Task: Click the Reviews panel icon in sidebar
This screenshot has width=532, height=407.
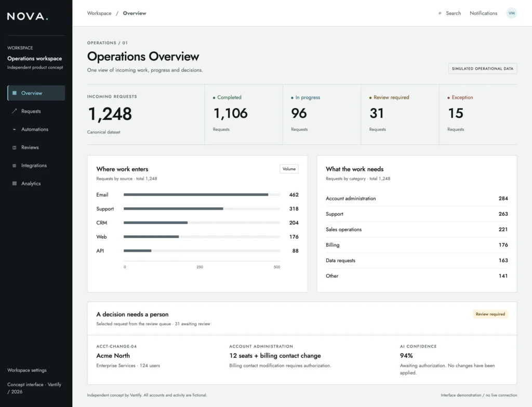Action: 14,147
